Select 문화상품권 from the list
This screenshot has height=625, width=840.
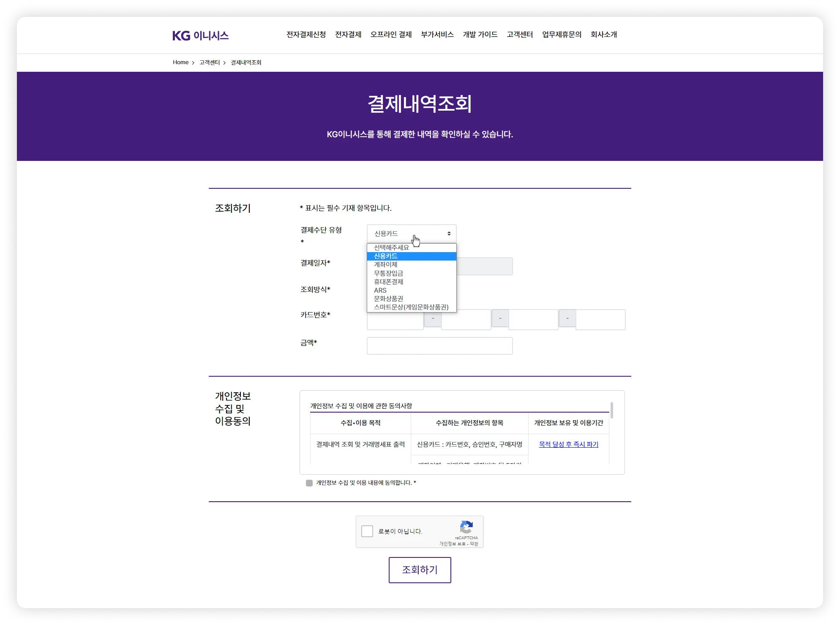pos(388,299)
